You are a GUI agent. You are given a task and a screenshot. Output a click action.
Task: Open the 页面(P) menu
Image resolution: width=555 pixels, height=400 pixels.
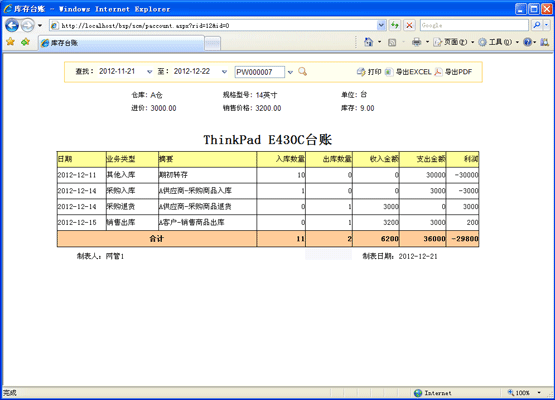[x=454, y=42]
